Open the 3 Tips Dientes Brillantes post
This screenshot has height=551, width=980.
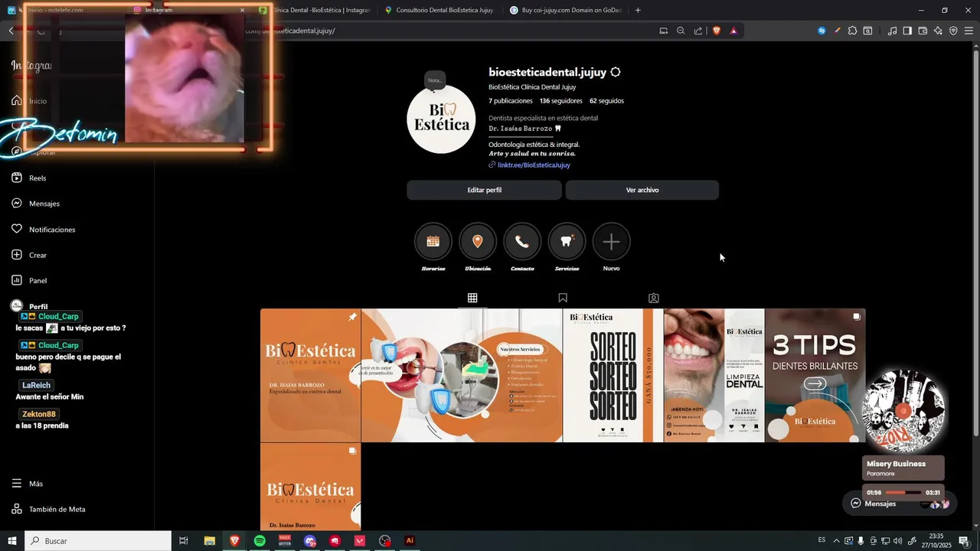coord(815,375)
